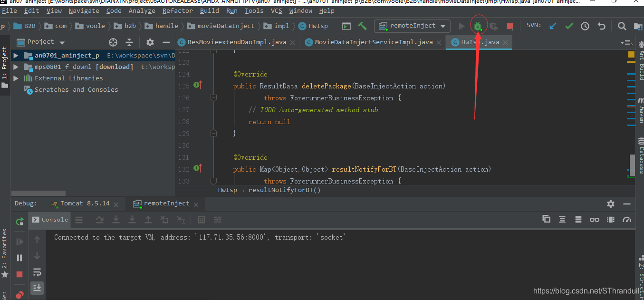Click the green Debug bug icon
The height and width of the screenshot is (300, 644).
coord(478,26)
